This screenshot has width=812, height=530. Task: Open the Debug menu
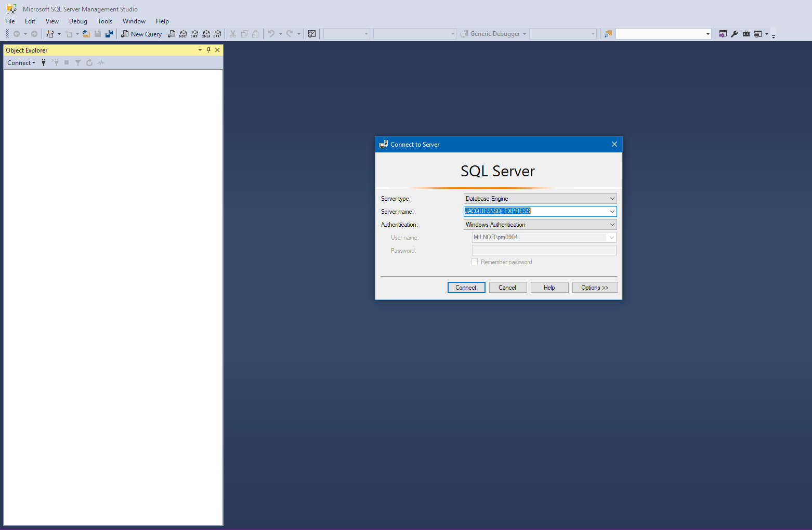[x=78, y=21]
